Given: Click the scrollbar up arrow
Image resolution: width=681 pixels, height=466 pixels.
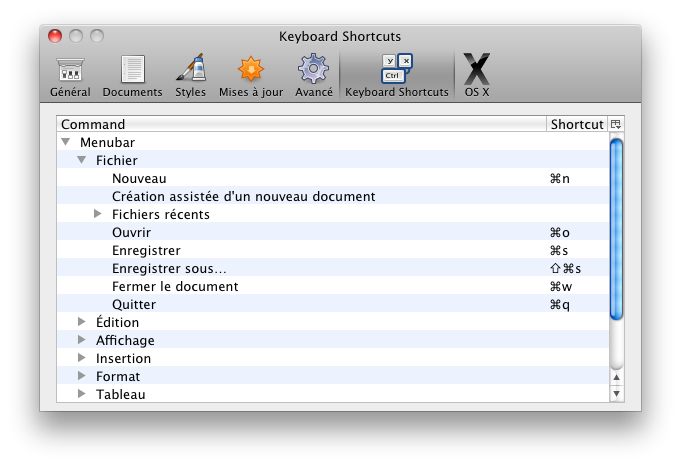Looking at the screenshot, I should (616, 377).
